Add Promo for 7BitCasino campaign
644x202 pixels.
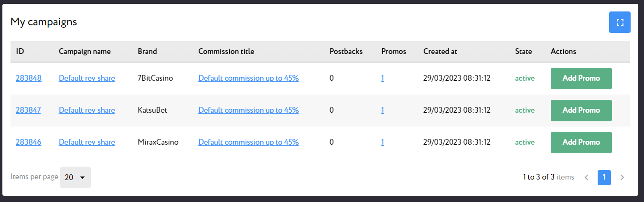581,78
